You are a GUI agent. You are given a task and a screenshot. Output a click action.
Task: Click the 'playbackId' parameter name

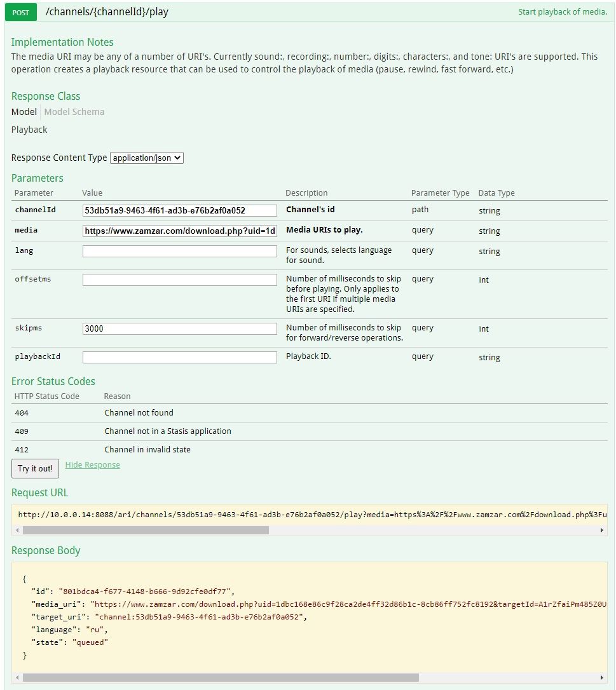click(38, 357)
